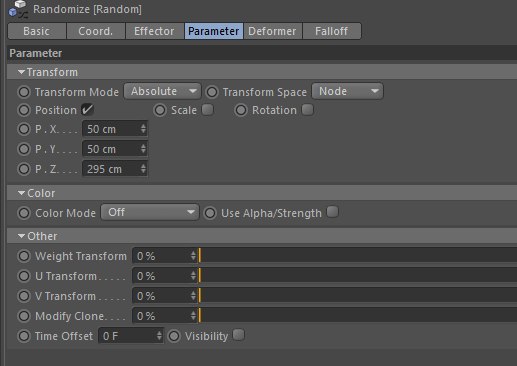The height and width of the screenshot is (366, 517).
Task: Collapse the Color section
Action: pyautogui.click(x=21, y=193)
